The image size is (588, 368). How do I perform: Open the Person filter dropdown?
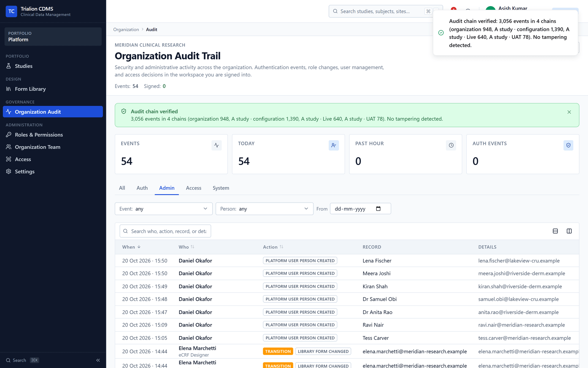264,209
